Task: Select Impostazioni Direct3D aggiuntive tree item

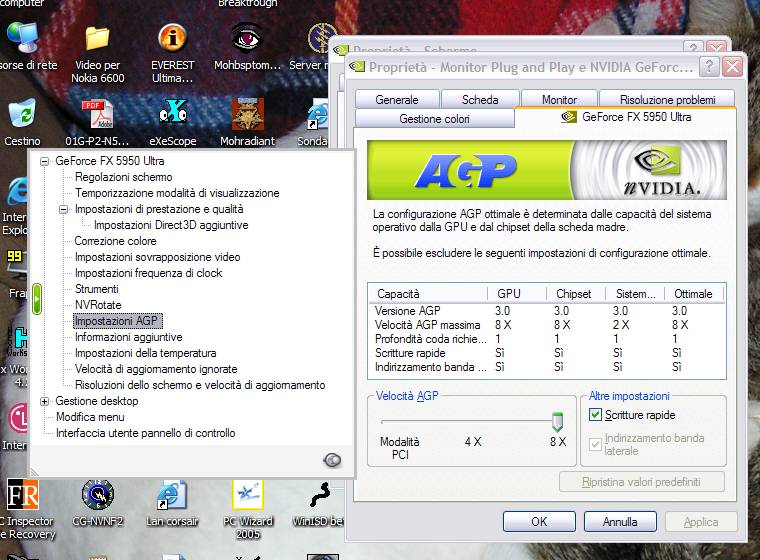Action: 171,225
